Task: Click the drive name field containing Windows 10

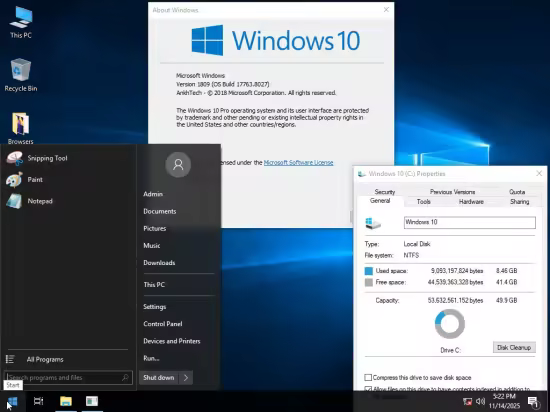Action: tap(470, 222)
